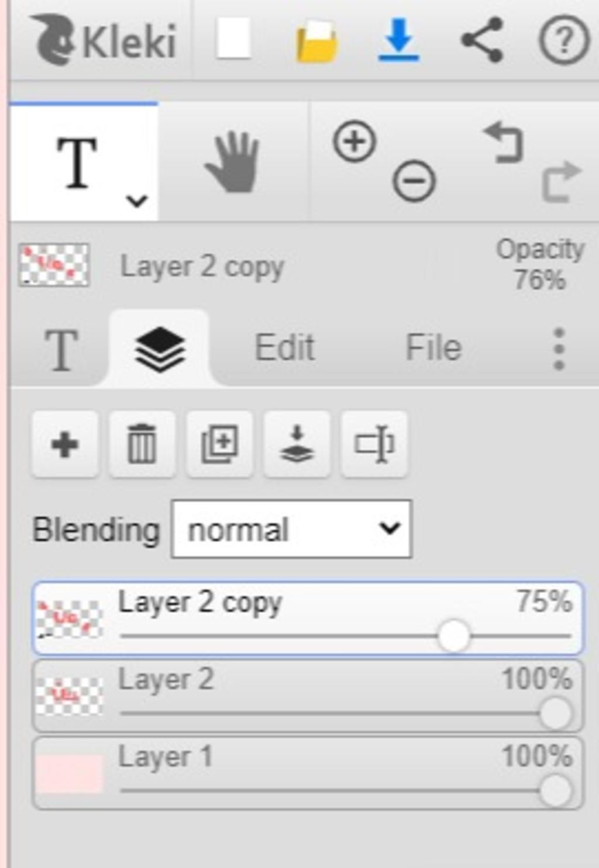
Task: Zoom in with the plus magnifier
Action: (354, 141)
